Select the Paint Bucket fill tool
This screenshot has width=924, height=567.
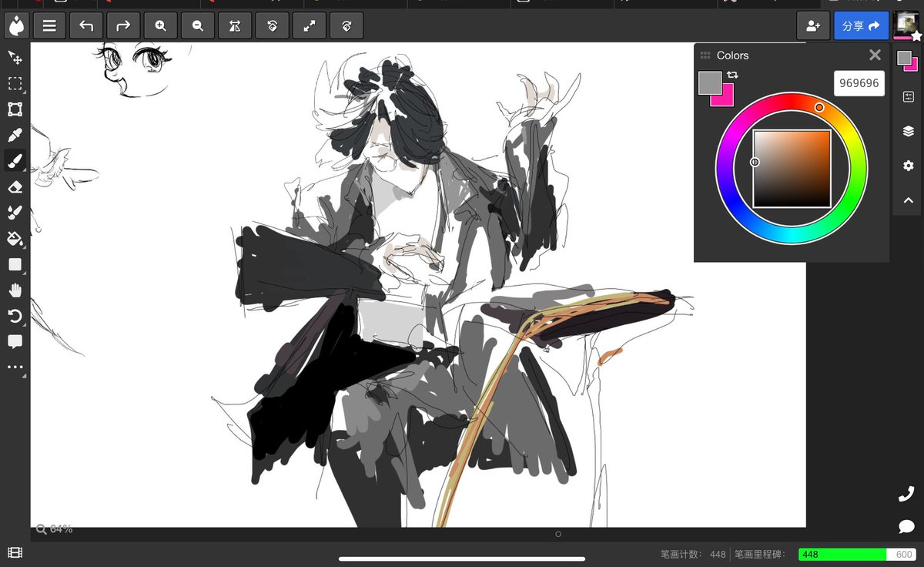[15, 239]
